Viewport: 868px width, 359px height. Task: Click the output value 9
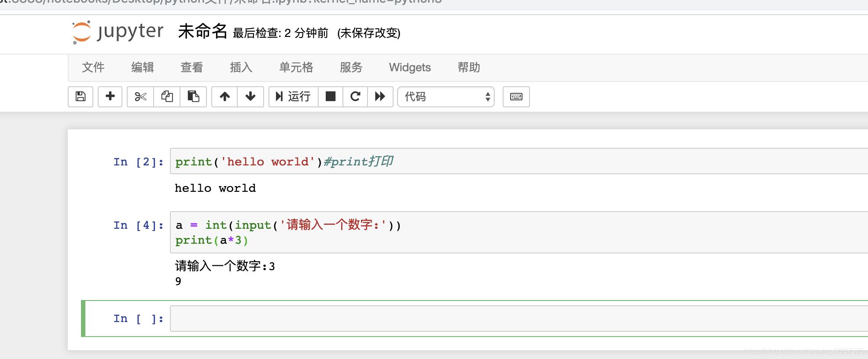point(178,281)
